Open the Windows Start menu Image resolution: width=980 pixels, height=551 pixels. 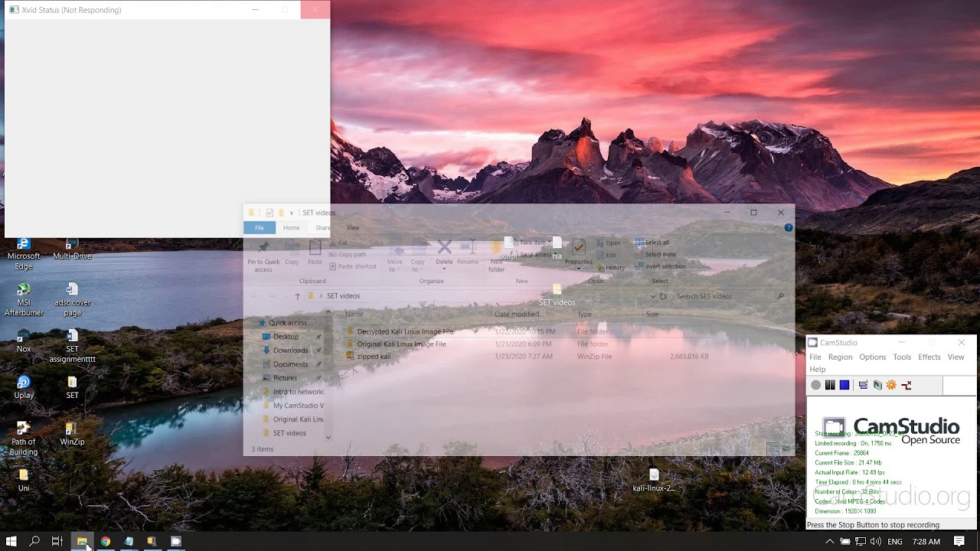click(x=11, y=541)
